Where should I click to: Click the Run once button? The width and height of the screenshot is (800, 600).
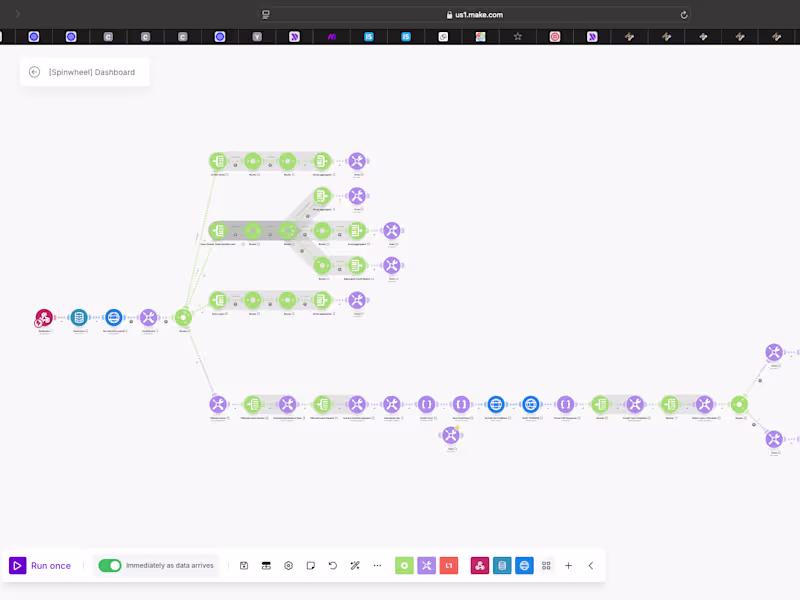coord(40,565)
